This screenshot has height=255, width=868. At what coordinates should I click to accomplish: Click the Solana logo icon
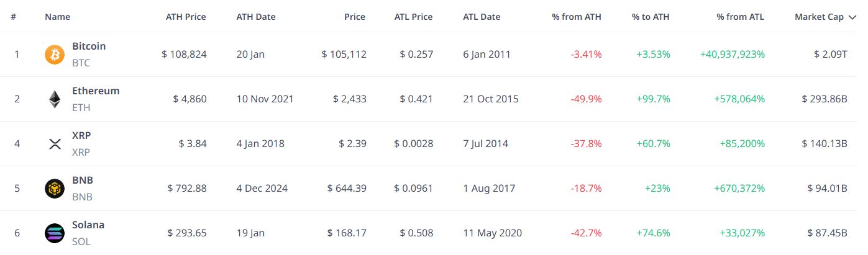tap(55, 233)
